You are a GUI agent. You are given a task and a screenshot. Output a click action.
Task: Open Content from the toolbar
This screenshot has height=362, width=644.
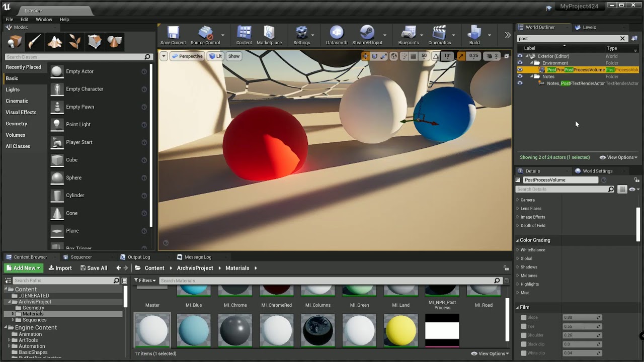244,36
